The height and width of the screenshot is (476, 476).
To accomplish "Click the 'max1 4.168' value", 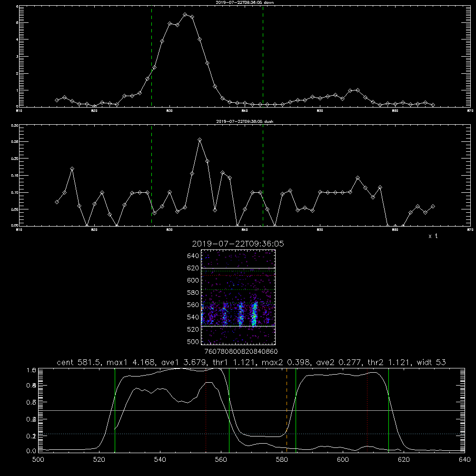I will point(132,362).
